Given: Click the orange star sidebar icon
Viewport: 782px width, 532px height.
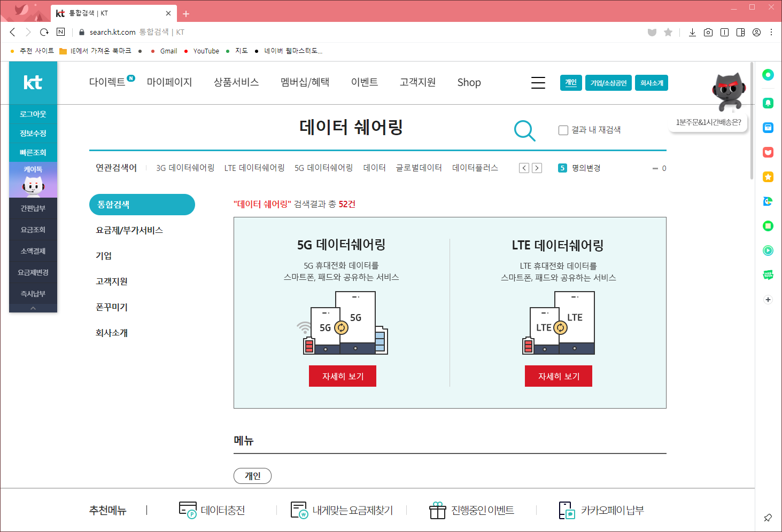Looking at the screenshot, I should pos(768,177).
